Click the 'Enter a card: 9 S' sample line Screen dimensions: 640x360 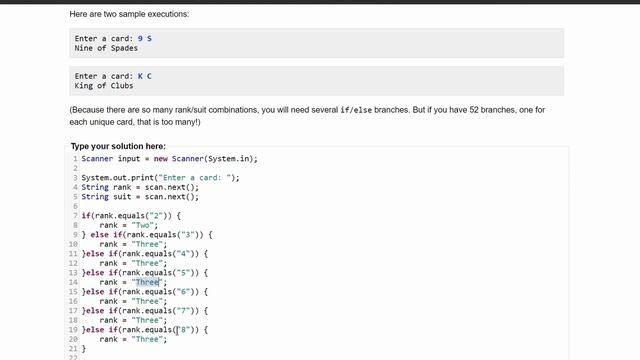[x=113, y=38]
